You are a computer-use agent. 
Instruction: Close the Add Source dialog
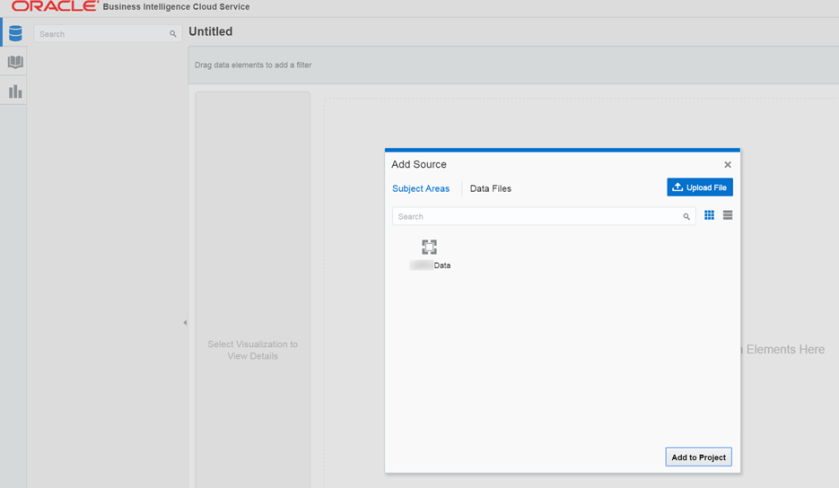tap(727, 165)
